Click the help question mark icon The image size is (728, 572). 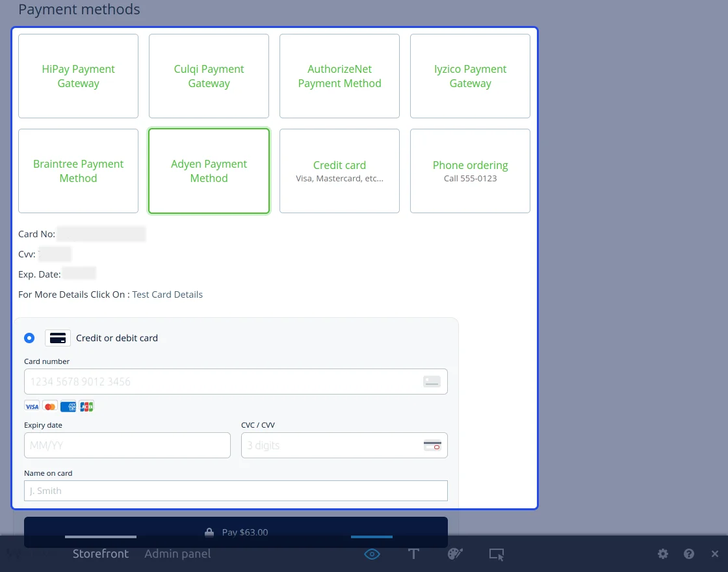point(689,554)
